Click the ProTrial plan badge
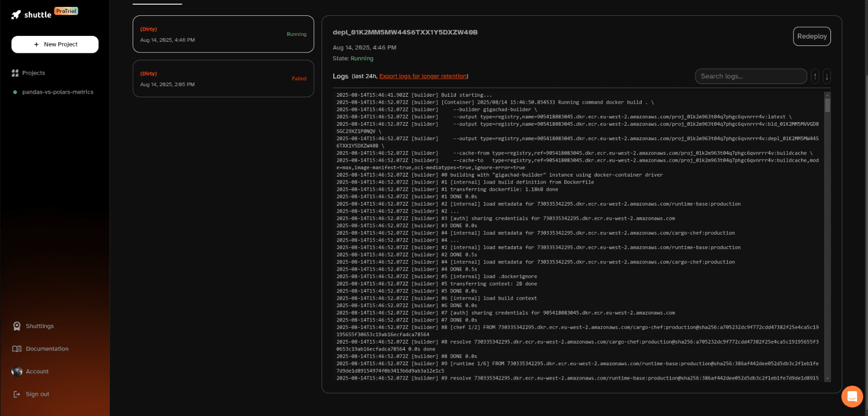 point(66,11)
